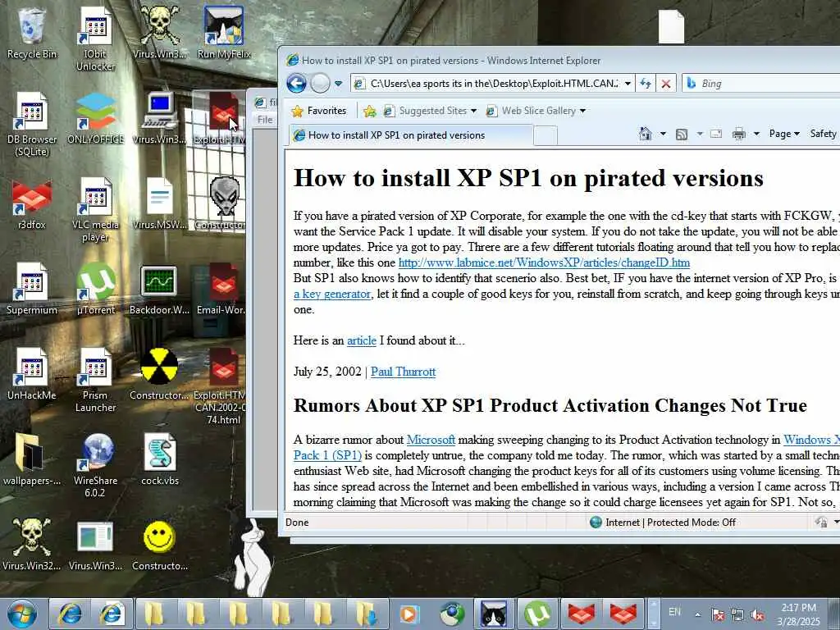The image size is (840, 630).
Task: Select the wallpapers folder on desktop
Action: pos(32,459)
